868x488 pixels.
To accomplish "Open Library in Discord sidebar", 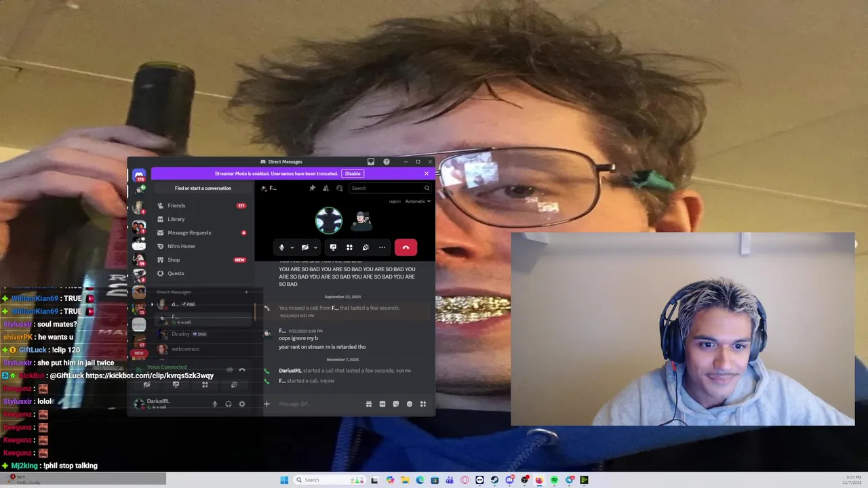I will (x=201, y=219).
